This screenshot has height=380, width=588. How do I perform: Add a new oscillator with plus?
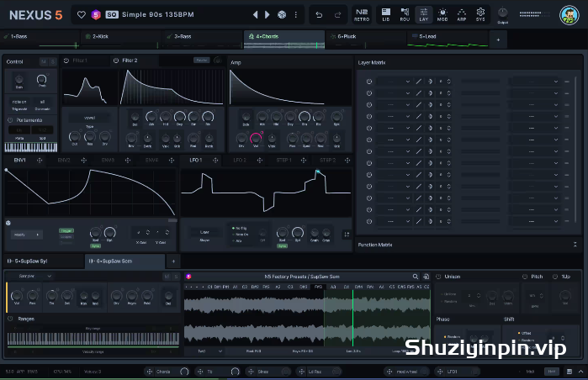pos(173,261)
